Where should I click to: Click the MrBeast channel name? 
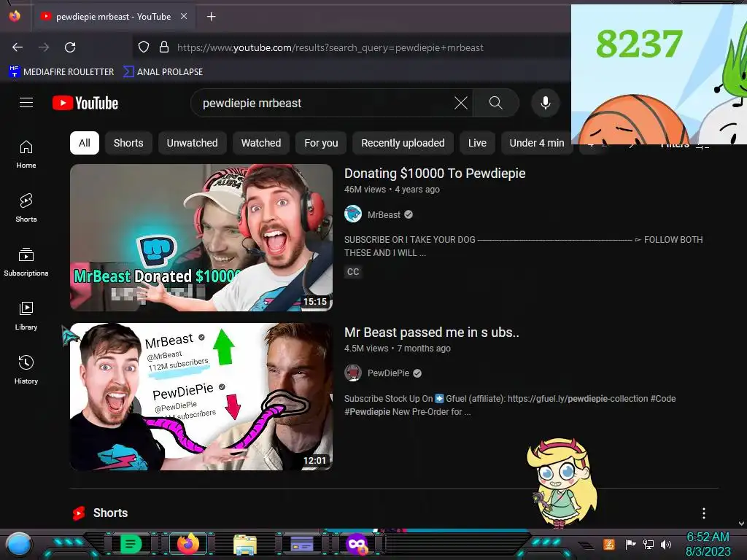point(384,215)
